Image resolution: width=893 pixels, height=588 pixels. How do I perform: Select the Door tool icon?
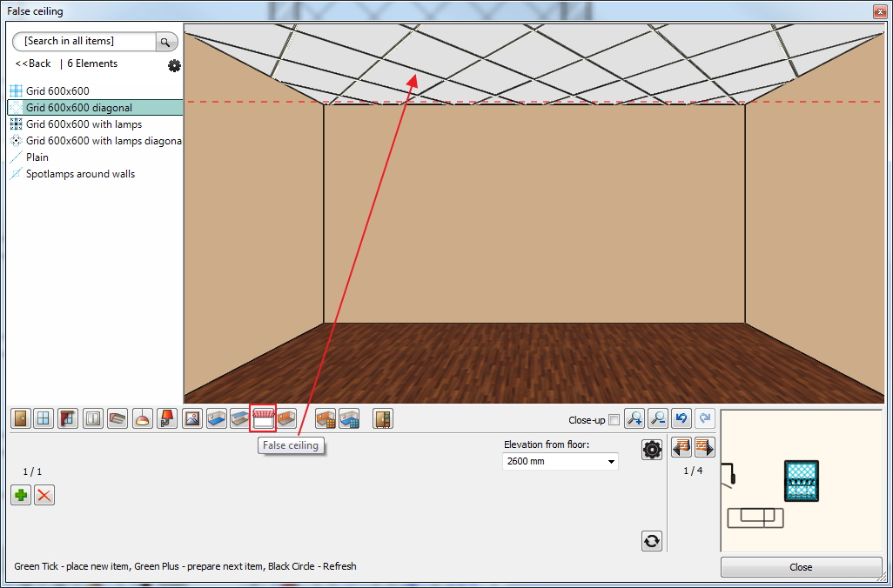21,419
